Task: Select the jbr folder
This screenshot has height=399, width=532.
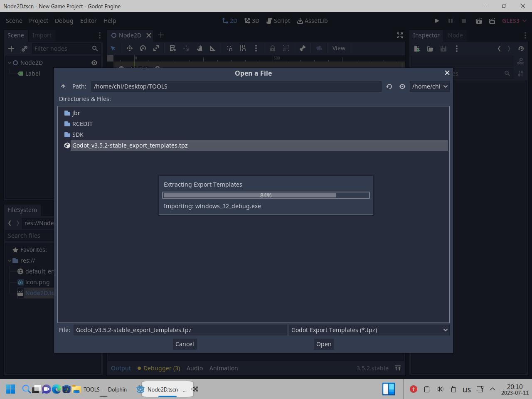Action: coord(76,113)
